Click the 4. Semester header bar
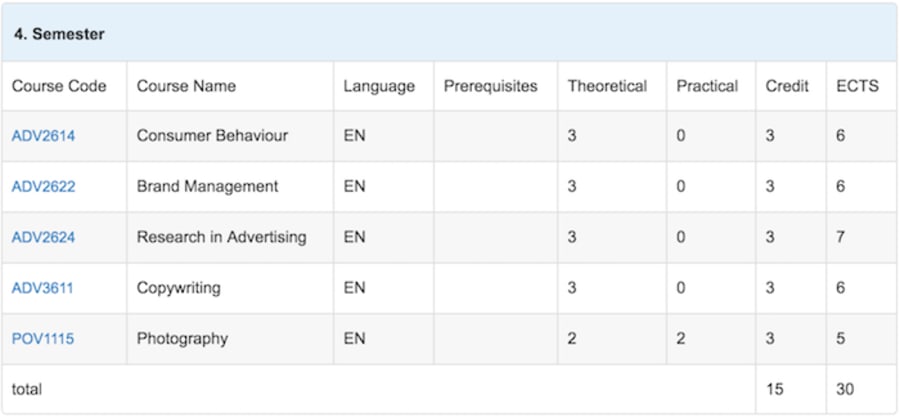900x417 pixels. (450, 34)
